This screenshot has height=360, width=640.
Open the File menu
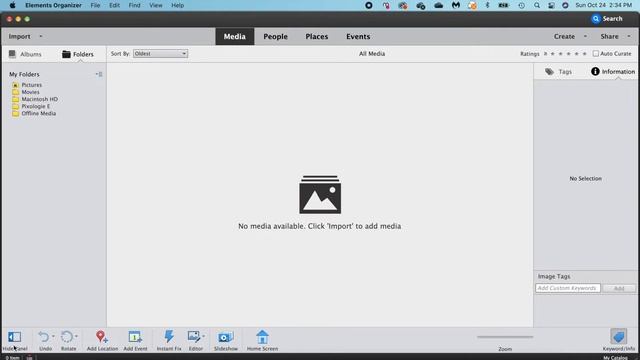tap(96, 5)
